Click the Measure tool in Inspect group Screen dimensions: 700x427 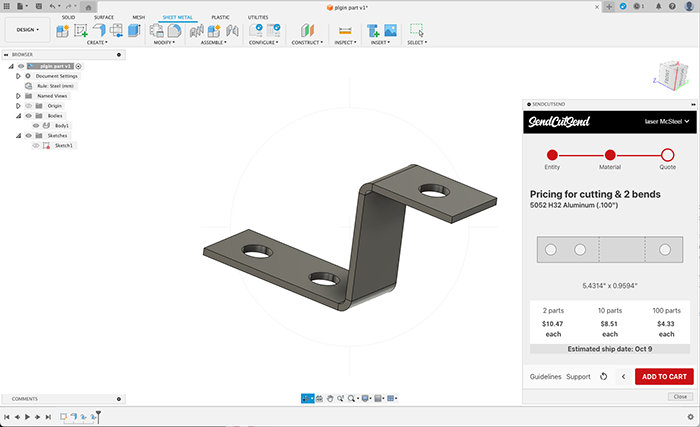click(x=345, y=31)
